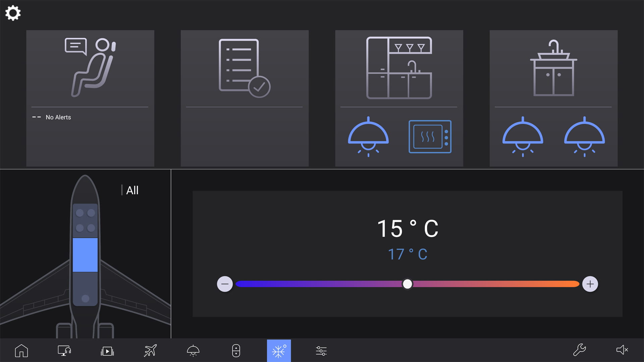The width and height of the screenshot is (644, 362).
Task: Open the maintenance wrench tool
Action: 579,351
